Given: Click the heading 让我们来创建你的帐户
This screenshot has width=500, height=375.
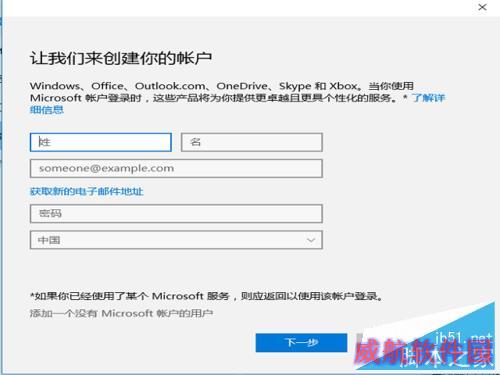Looking at the screenshot, I should [x=121, y=58].
